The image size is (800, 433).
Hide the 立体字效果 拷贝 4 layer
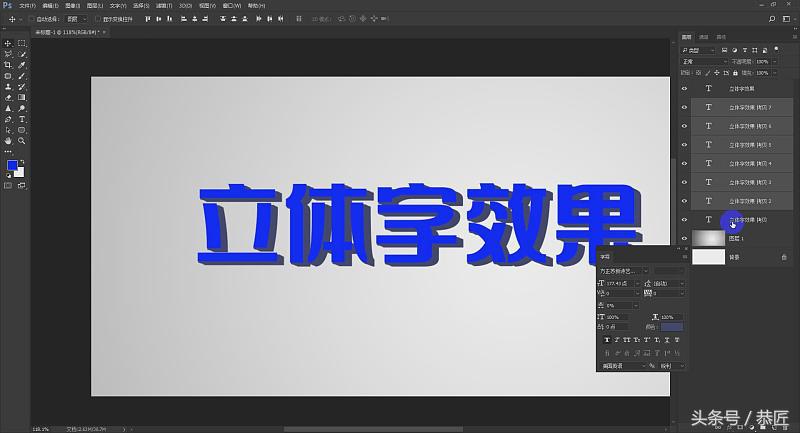[684, 164]
